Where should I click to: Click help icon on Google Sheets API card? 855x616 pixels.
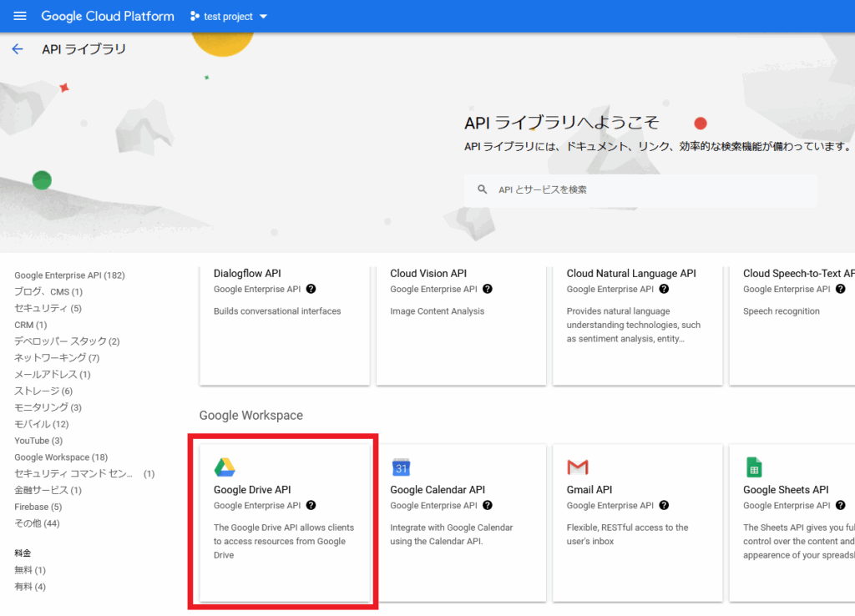point(840,505)
